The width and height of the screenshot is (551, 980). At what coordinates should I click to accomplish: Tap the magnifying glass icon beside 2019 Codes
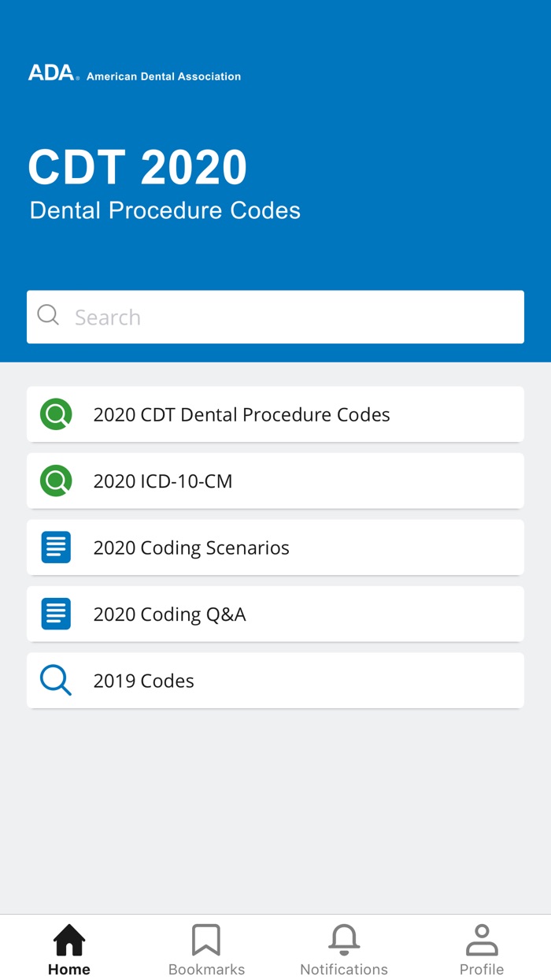pos(55,680)
